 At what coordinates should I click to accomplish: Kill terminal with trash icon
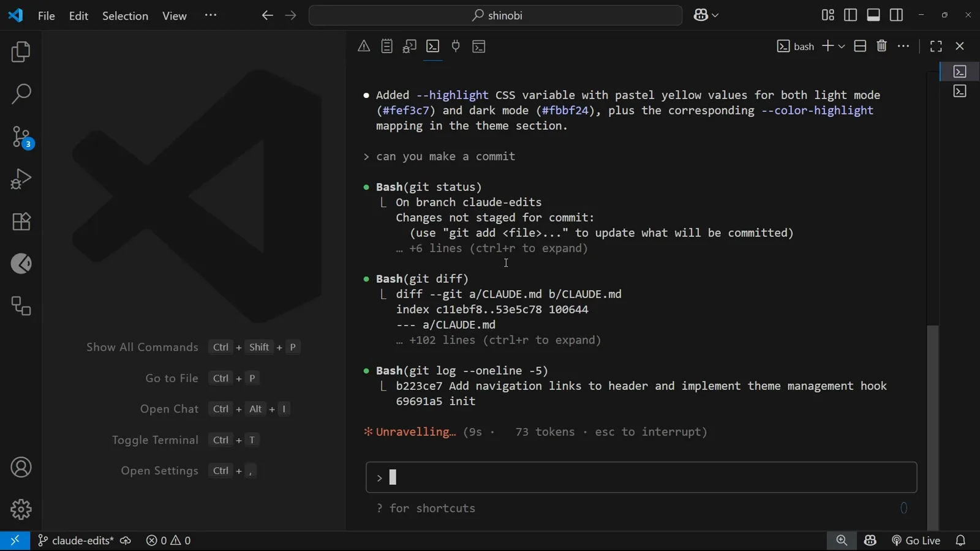pyautogui.click(x=882, y=46)
